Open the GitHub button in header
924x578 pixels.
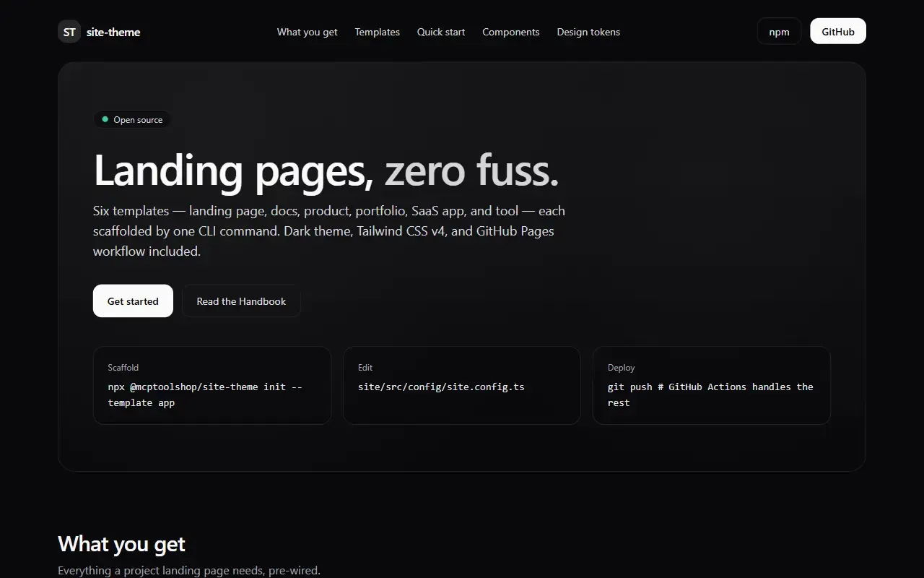pos(838,31)
